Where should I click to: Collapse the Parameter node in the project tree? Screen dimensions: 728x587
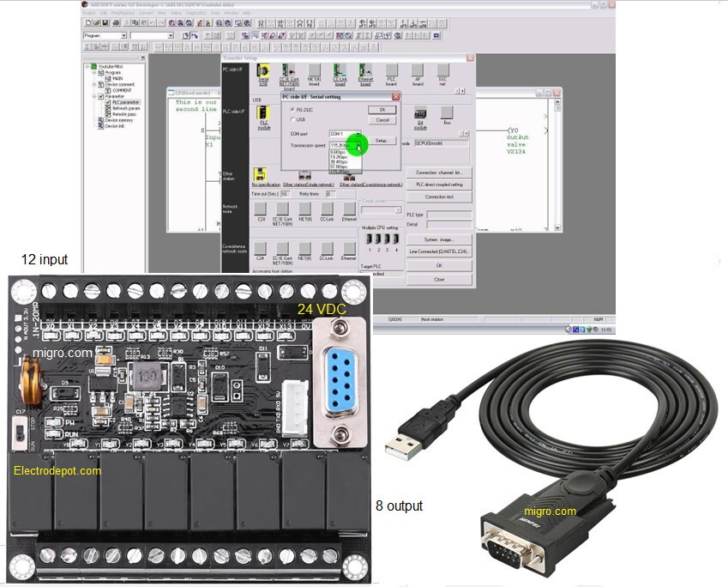click(x=94, y=96)
